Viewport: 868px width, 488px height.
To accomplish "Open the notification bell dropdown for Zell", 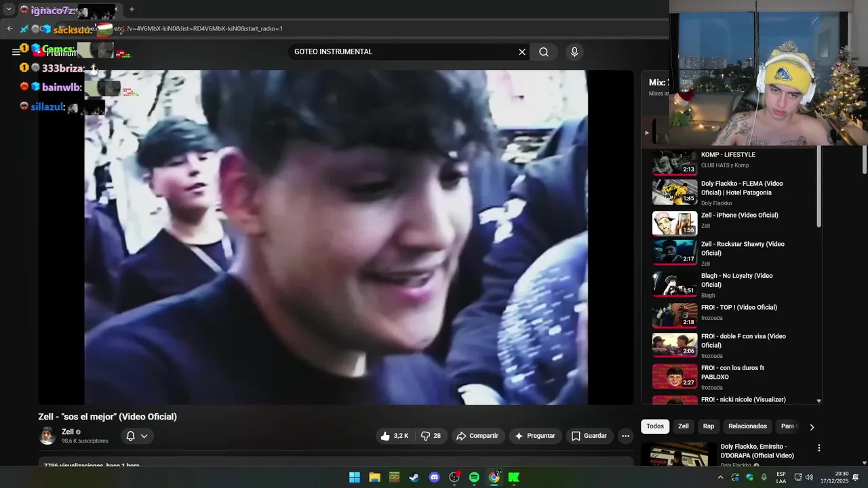I will [137, 436].
